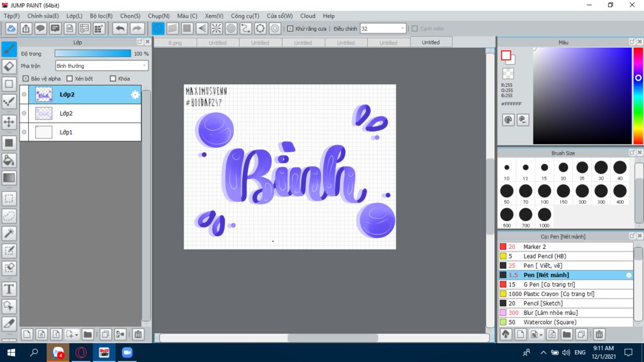Turn on the parallel lines snap guide
The image size is (644, 362).
point(172,28)
